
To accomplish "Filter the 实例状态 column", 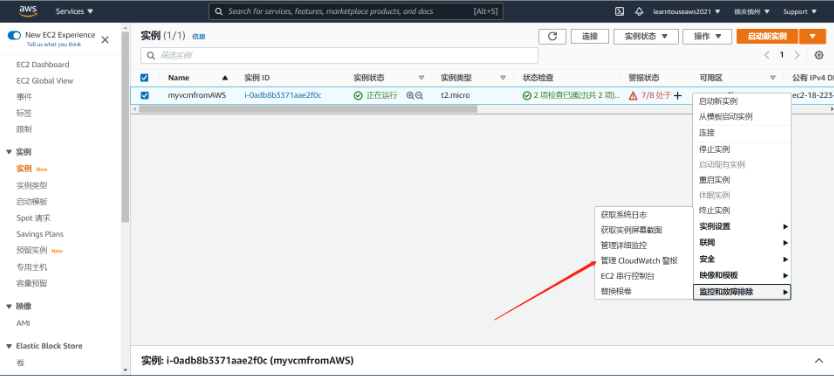I will tap(421, 78).
